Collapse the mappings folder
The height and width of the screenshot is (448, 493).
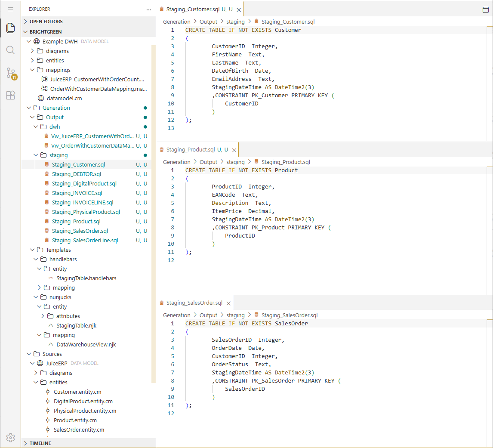[x=32, y=70]
